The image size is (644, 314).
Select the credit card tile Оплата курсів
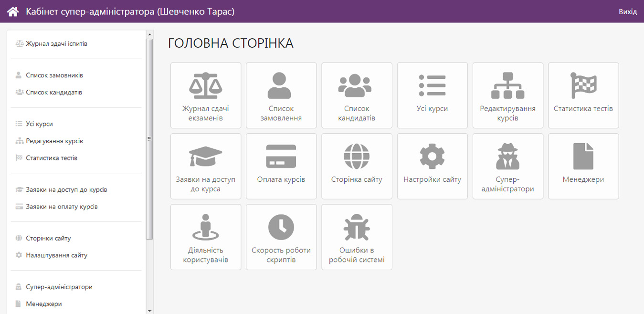tap(281, 166)
